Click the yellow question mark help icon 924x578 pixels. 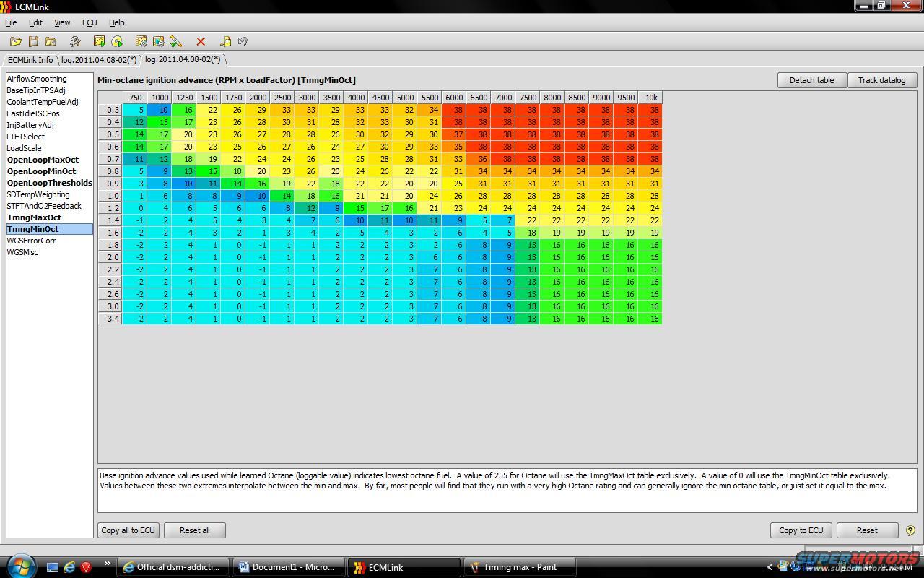tap(910, 530)
